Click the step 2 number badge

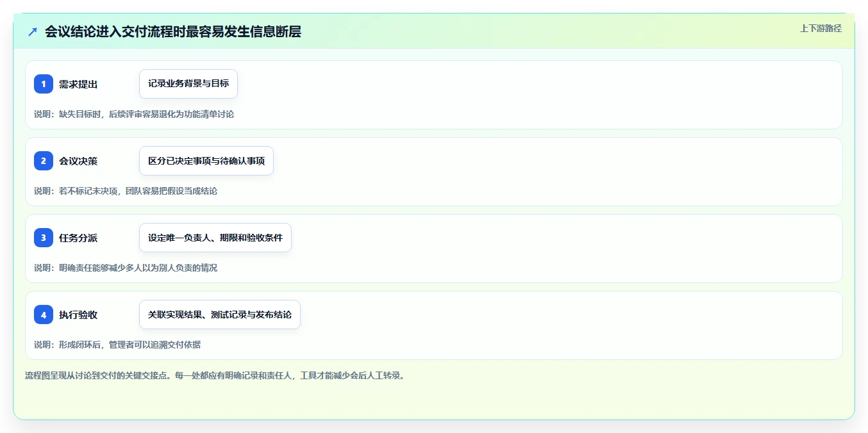coord(44,161)
